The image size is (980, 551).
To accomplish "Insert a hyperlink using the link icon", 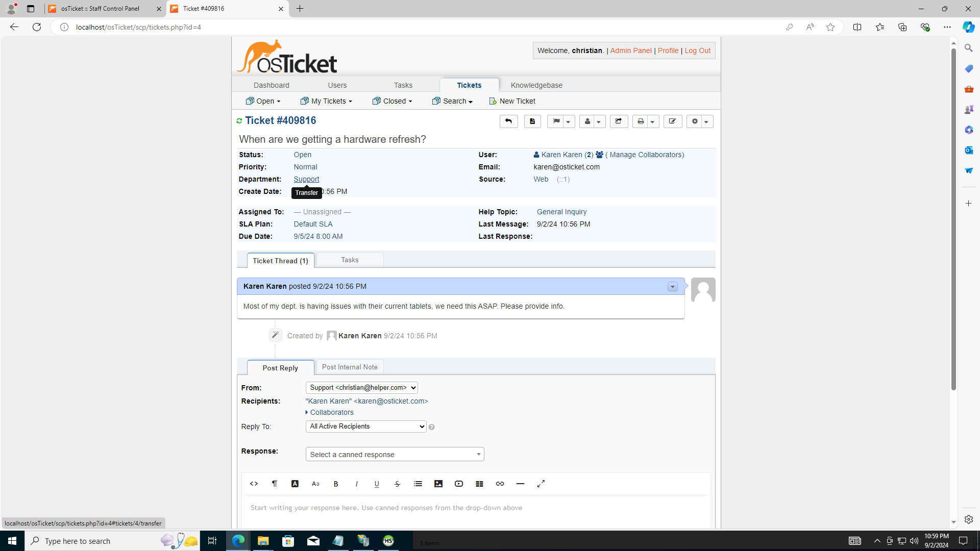I will (500, 484).
